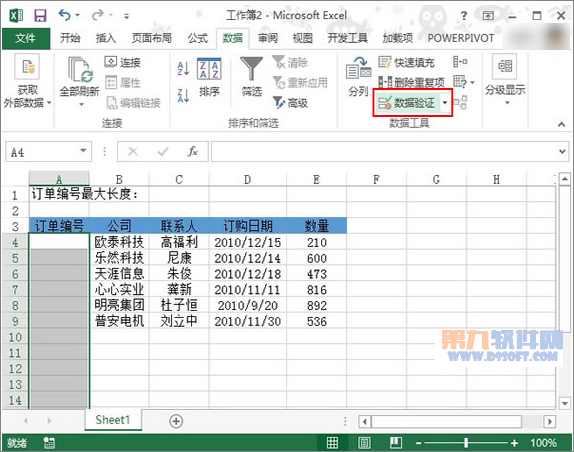Screen dimensions: 574x452
Task: Open the Name Box dropdown arrow
Action: click(x=83, y=151)
